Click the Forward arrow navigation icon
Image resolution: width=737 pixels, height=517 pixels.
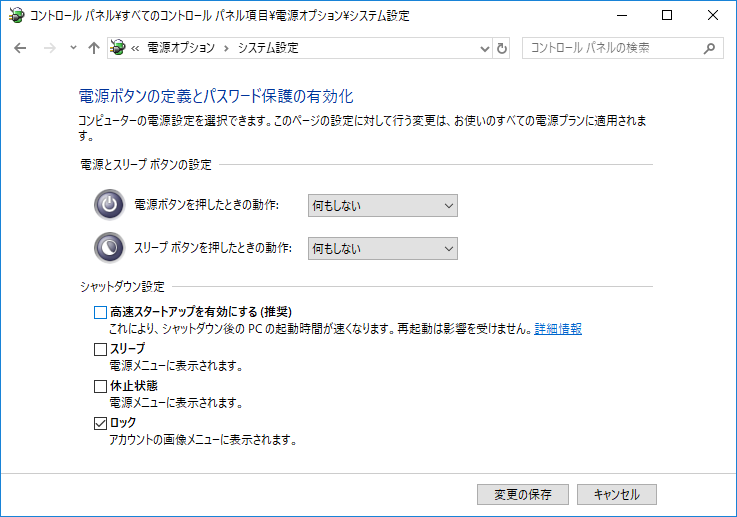49,48
